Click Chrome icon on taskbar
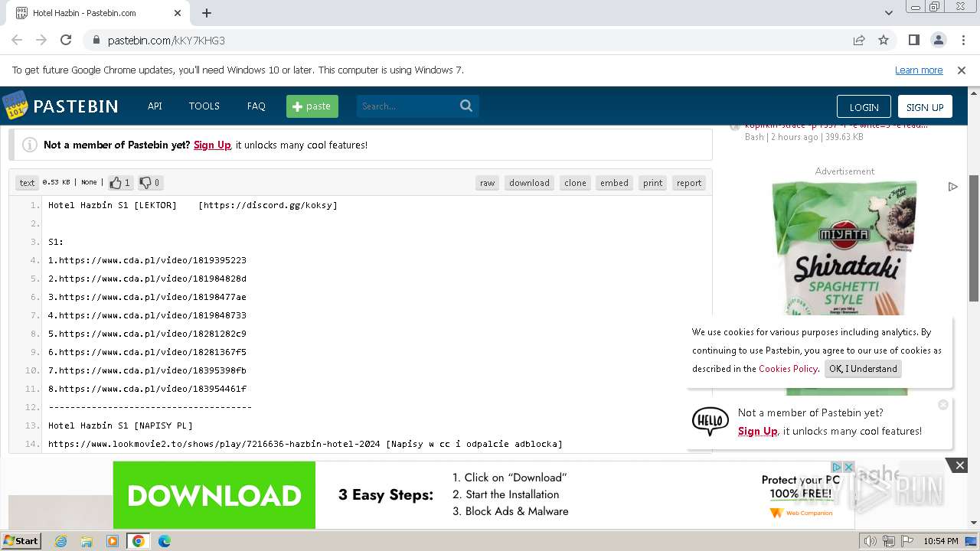 tap(139, 541)
